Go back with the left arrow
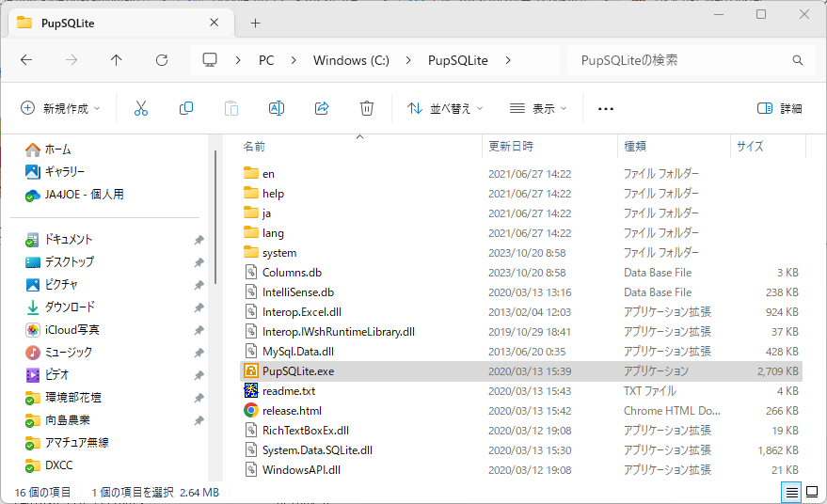 (x=26, y=60)
